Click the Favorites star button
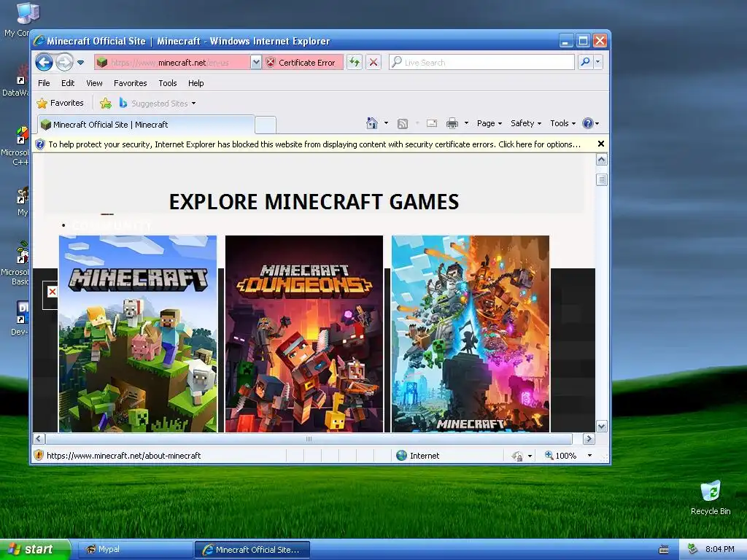The image size is (747, 560). [60, 103]
